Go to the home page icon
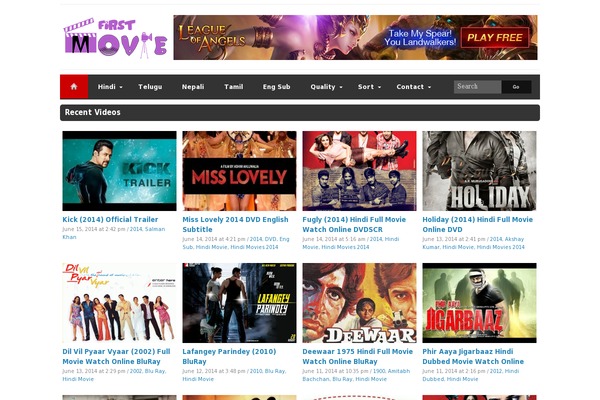Image resolution: width=600 pixels, height=400 pixels. (74, 87)
